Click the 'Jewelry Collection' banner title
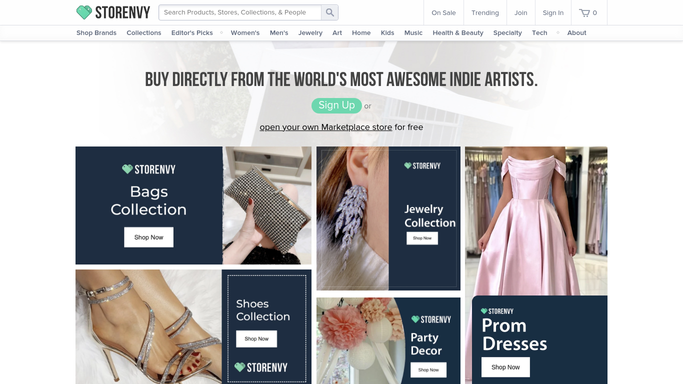Screen dimensions: 683x384 pyautogui.click(x=429, y=216)
